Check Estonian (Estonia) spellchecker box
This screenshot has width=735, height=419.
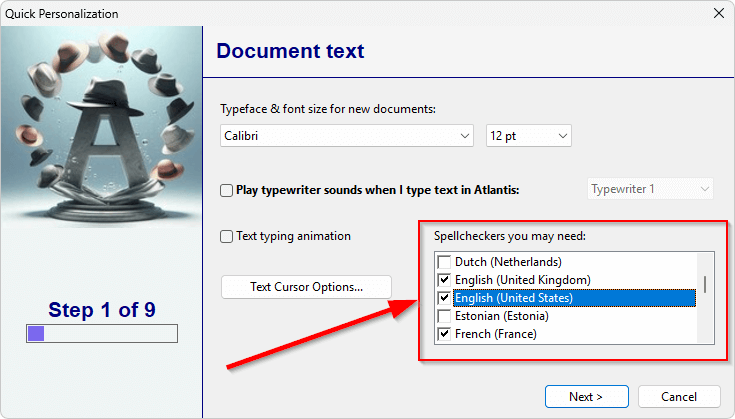(x=444, y=316)
